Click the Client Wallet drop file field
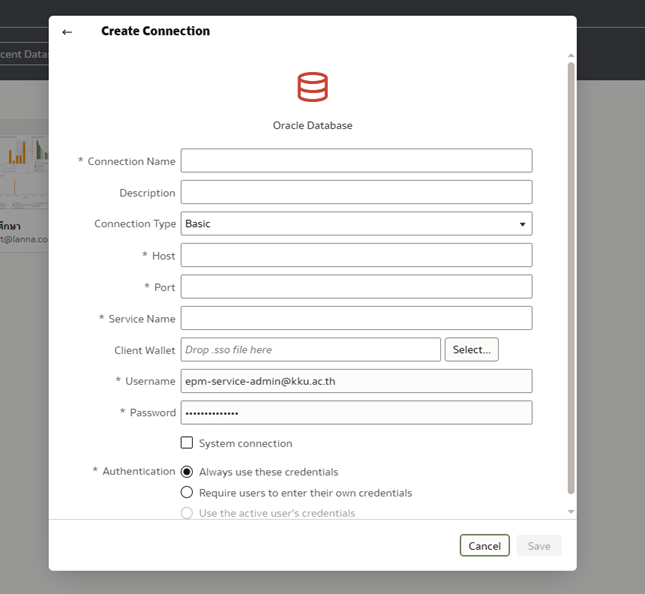Image resolution: width=645 pixels, height=594 pixels. point(311,350)
